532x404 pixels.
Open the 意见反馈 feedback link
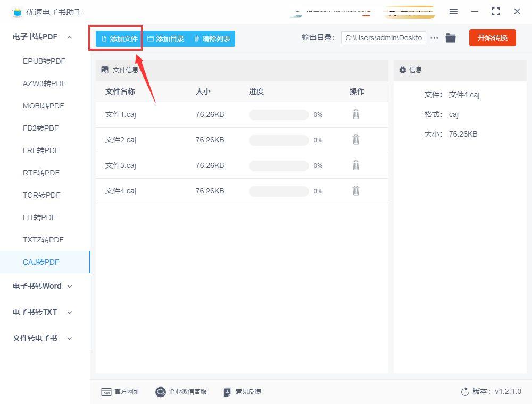pyautogui.click(x=242, y=392)
